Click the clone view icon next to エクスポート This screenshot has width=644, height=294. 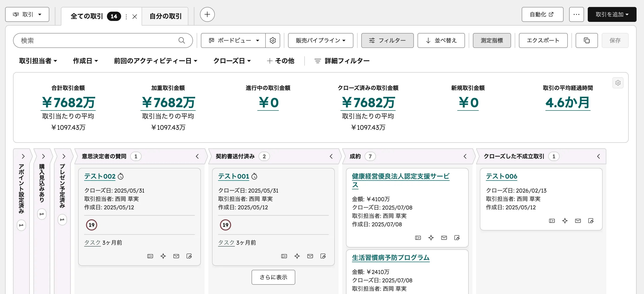587,40
